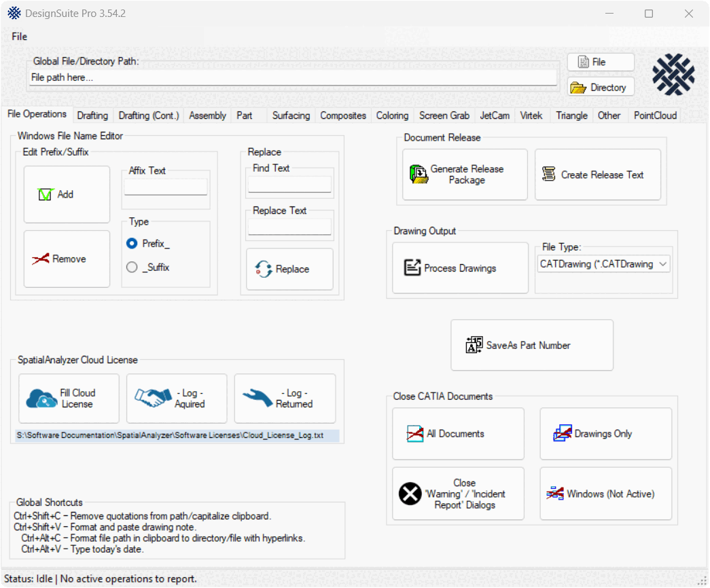
Task: Click the Find Text input field
Action: click(x=289, y=184)
